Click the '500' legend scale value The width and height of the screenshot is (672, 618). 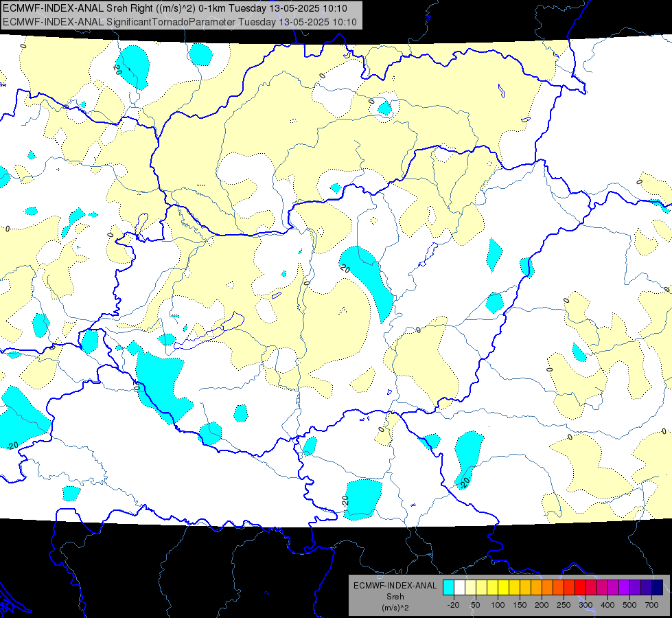click(x=629, y=605)
